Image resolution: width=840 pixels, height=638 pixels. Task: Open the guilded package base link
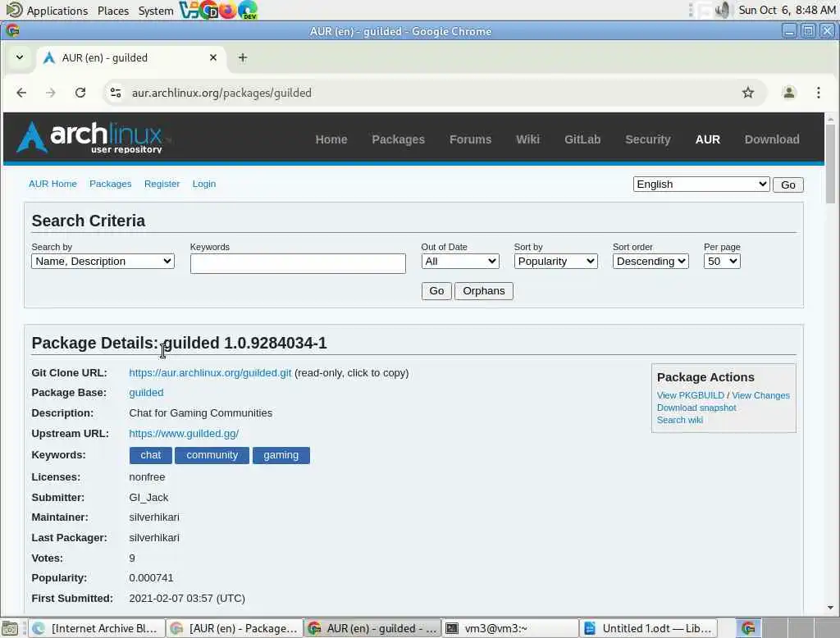pos(146,393)
